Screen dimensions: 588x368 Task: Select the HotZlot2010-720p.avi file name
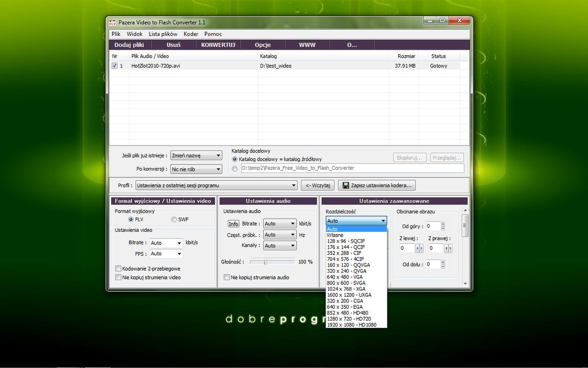[x=156, y=66]
